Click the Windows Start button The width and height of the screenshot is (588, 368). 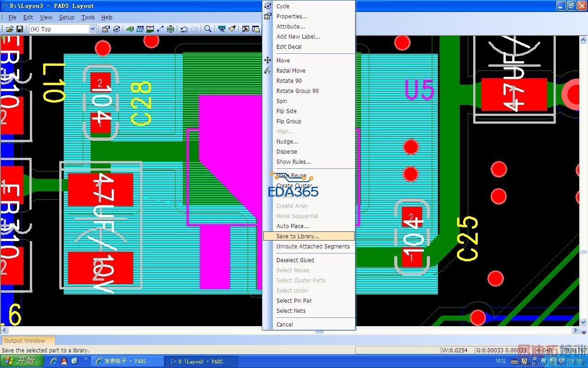click(22, 361)
